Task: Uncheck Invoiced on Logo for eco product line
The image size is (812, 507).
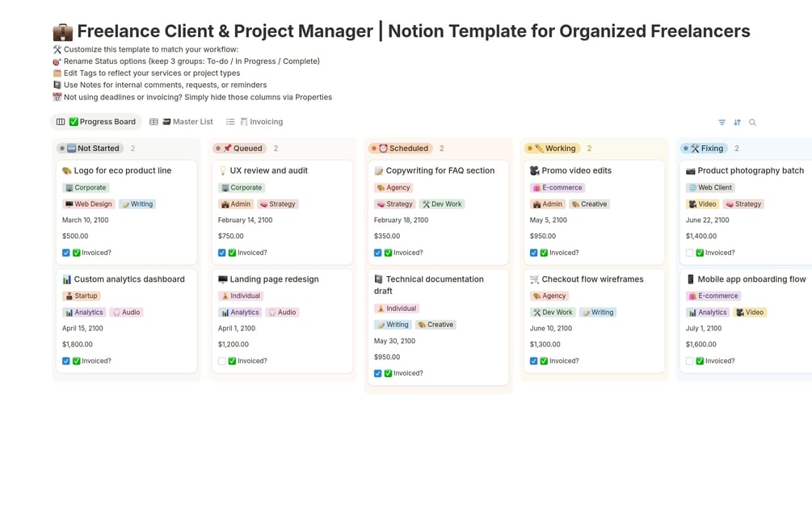Action: tap(66, 253)
